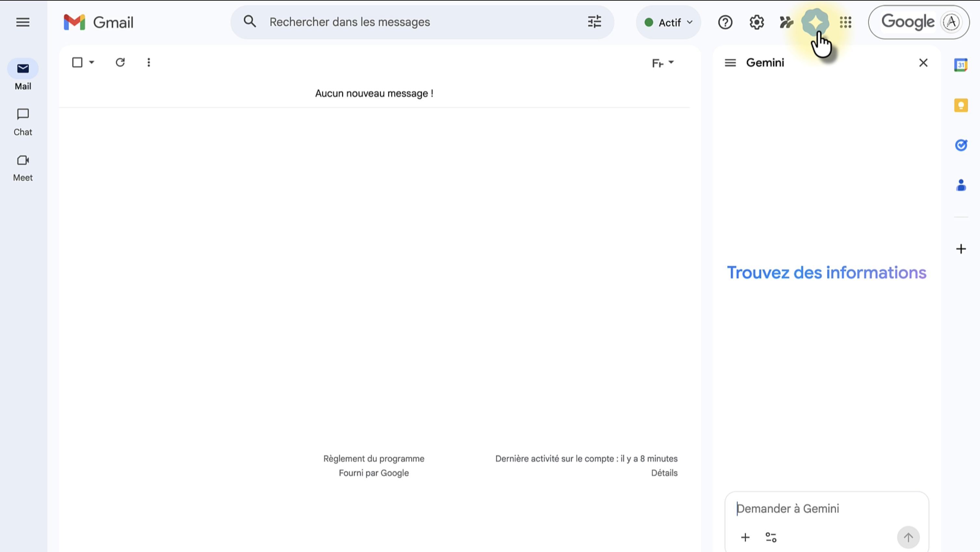
Task: Open the Détails account activity link
Action: click(664, 473)
